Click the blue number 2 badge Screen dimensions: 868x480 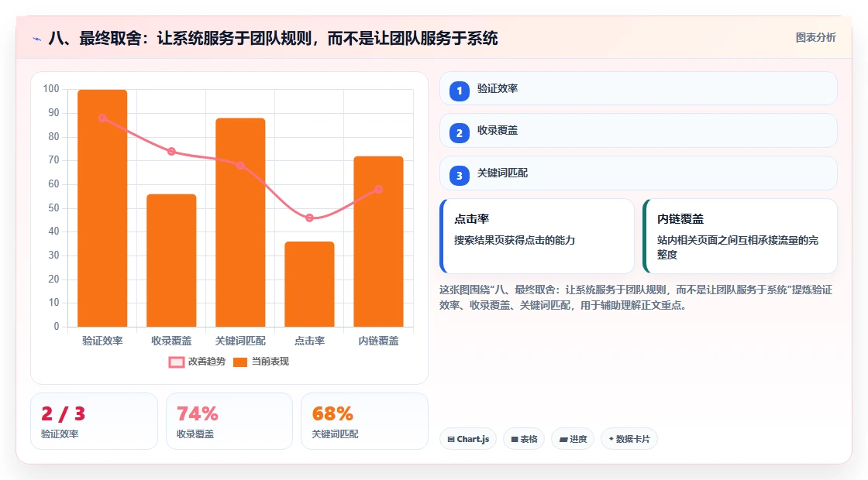point(460,132)
